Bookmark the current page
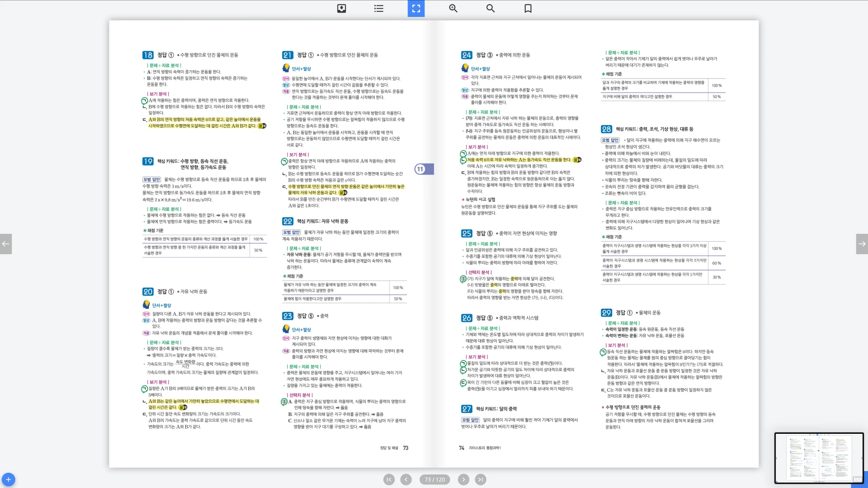868x488 pixels. [x=528, y=8]
